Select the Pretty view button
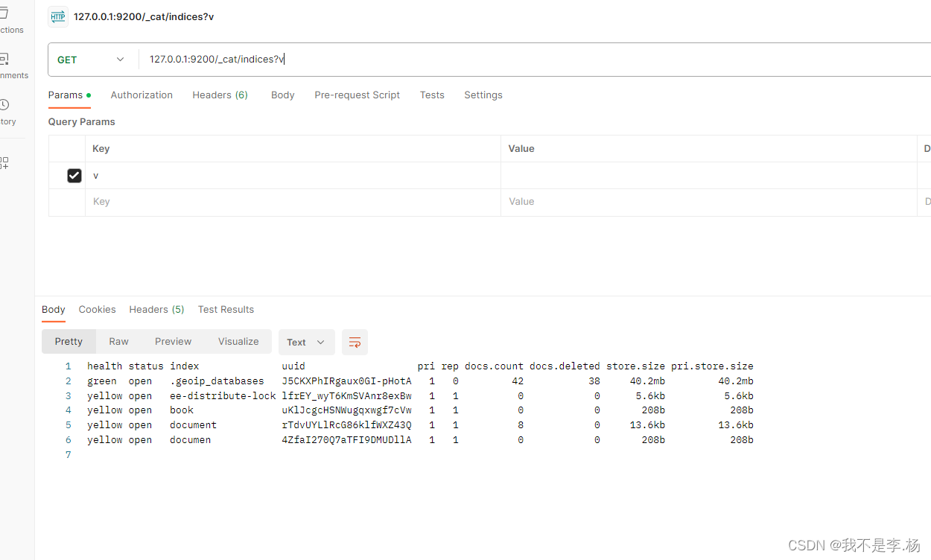The image size is (931, 560). click(x=69, y=342)
